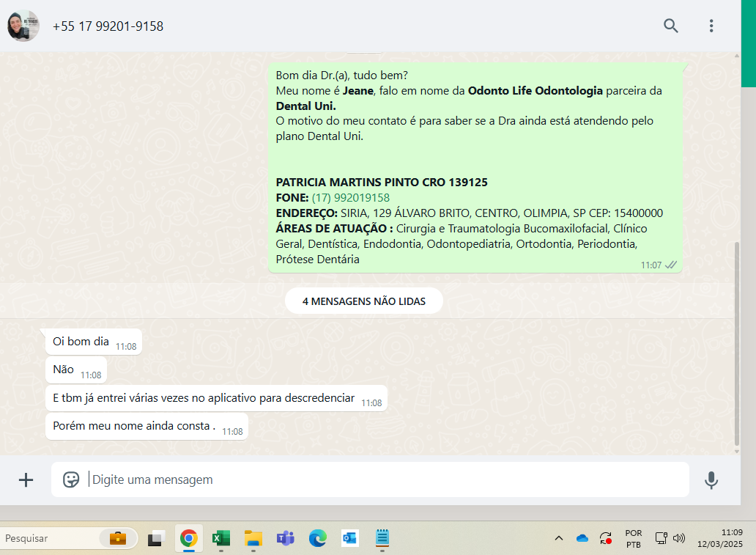
Task: Change the POR PTB keyboard language
Action: [634, 539]
